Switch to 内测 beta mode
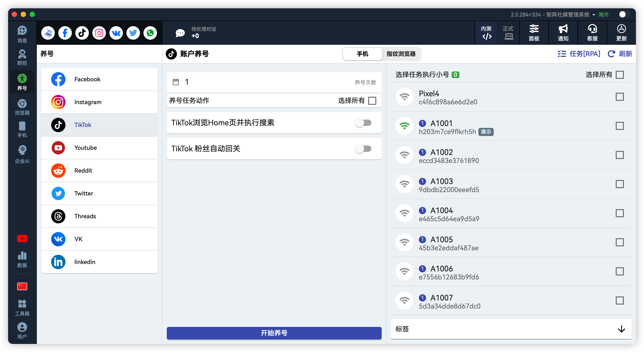 click(486, 33)
